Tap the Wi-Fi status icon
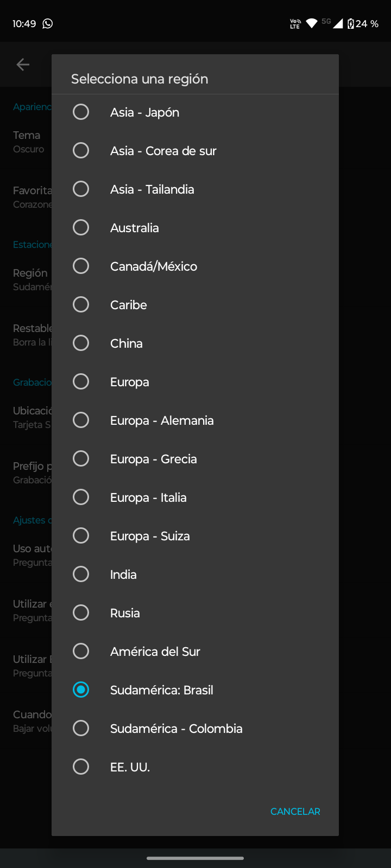391x868 pixels. (312, 23)
